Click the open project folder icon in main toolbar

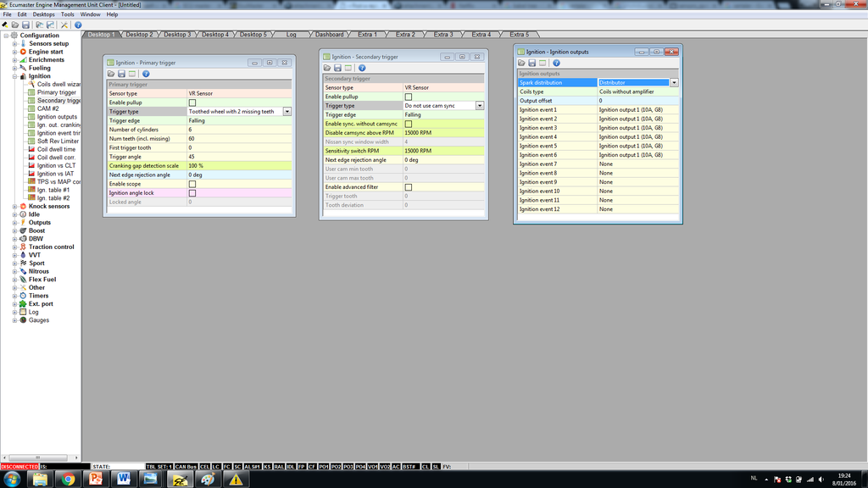pyautogui.click(x=16, y=25)
